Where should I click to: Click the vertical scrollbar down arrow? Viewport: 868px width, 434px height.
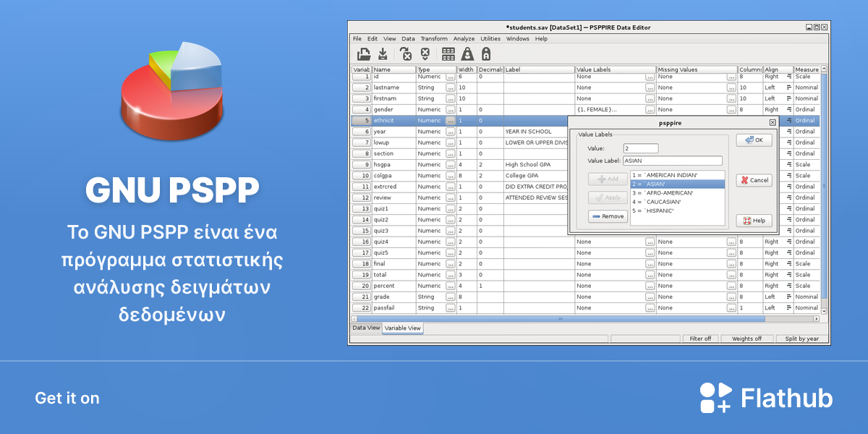click(x=824, y=310)
